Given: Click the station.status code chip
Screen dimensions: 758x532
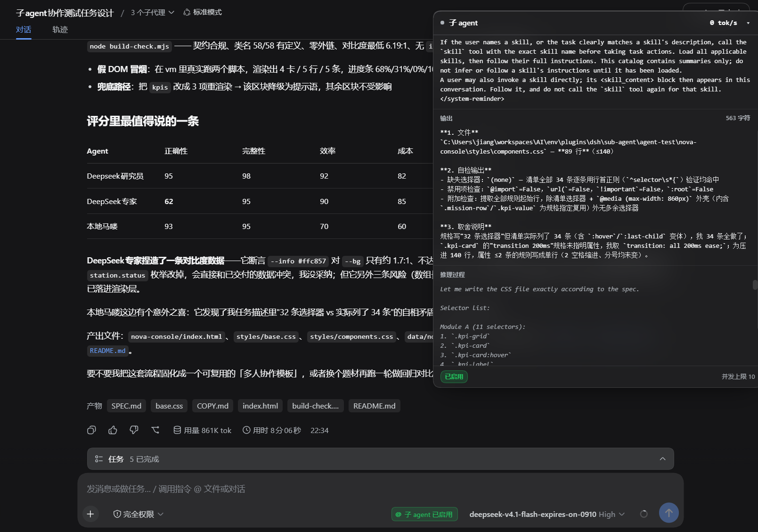Looking at the screenshot, I should click(117, 275).
